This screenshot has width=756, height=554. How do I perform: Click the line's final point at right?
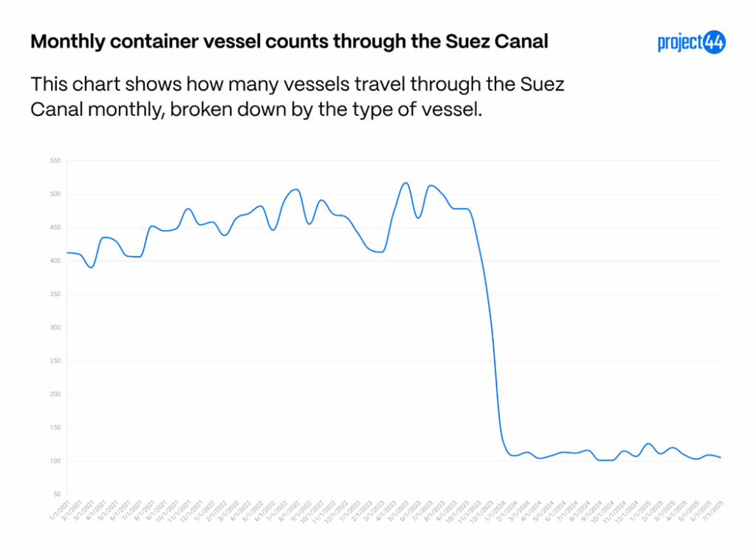point(721,458)
